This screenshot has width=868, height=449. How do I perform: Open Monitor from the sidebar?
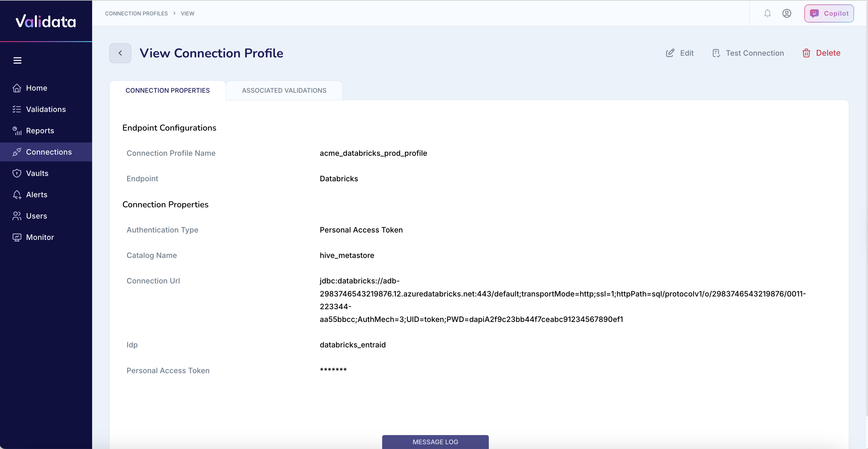pyautogui.click(x=40, y=237)
